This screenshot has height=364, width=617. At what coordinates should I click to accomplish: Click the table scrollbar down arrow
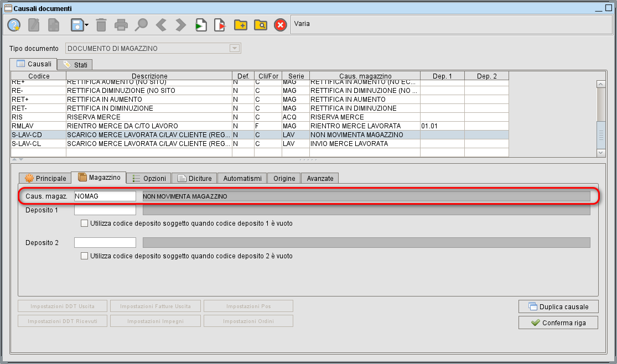point(601,152)
